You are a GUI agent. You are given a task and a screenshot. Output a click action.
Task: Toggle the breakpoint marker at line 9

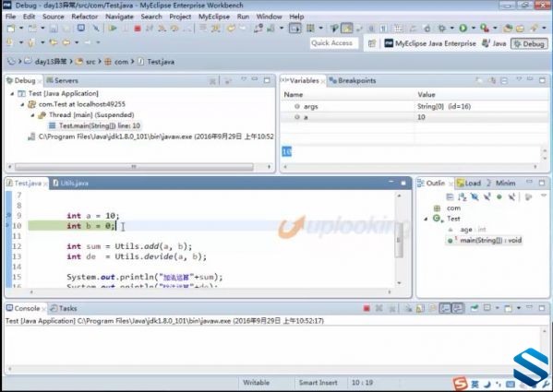click(x=9, y=215)
